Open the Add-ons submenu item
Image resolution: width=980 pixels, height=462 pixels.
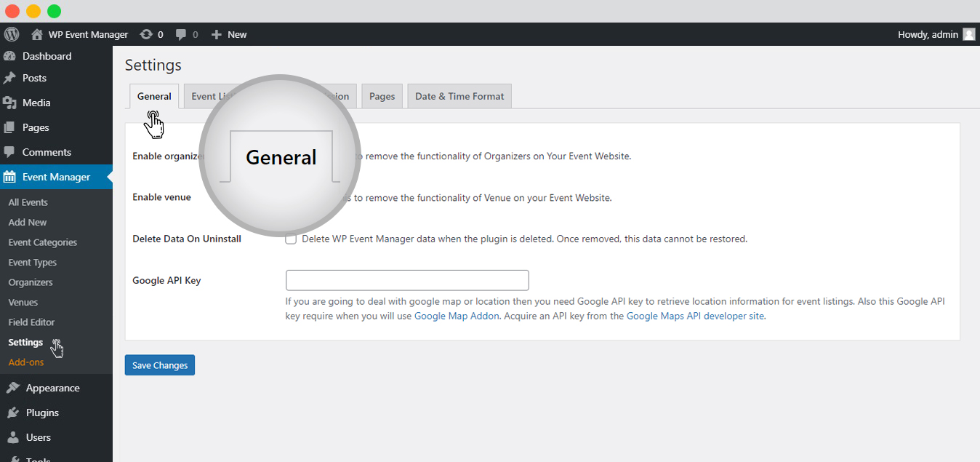(26, 362)
